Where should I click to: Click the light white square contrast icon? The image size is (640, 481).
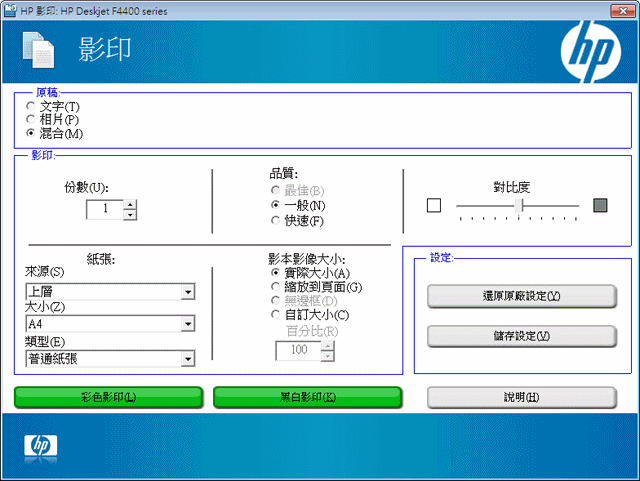433,205
